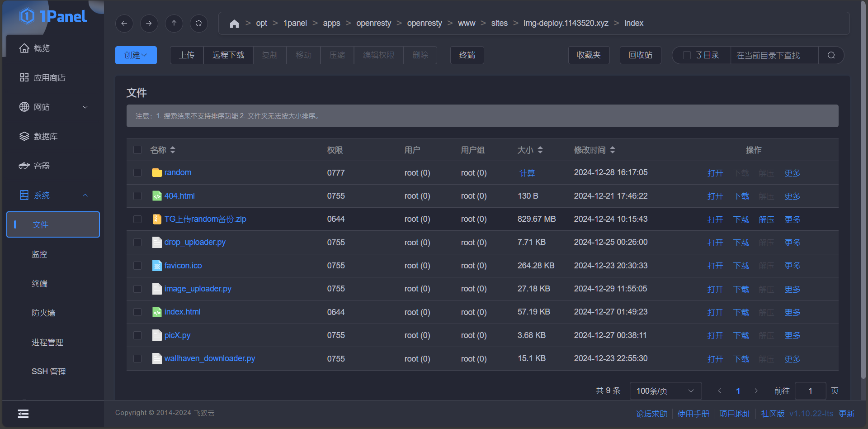
Task: Sort by size using sort arrows
Action: pos(540,150)
